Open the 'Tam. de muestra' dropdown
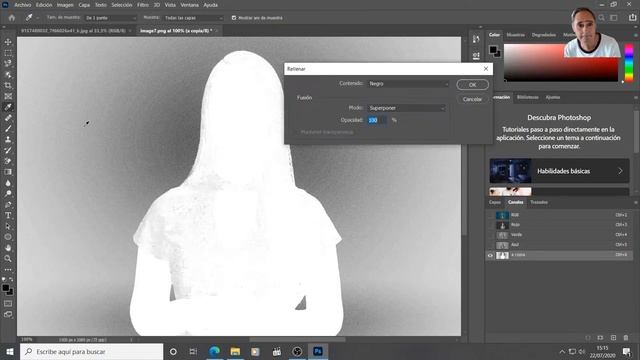This screenshot has width=640, height=360. (111, 18)
